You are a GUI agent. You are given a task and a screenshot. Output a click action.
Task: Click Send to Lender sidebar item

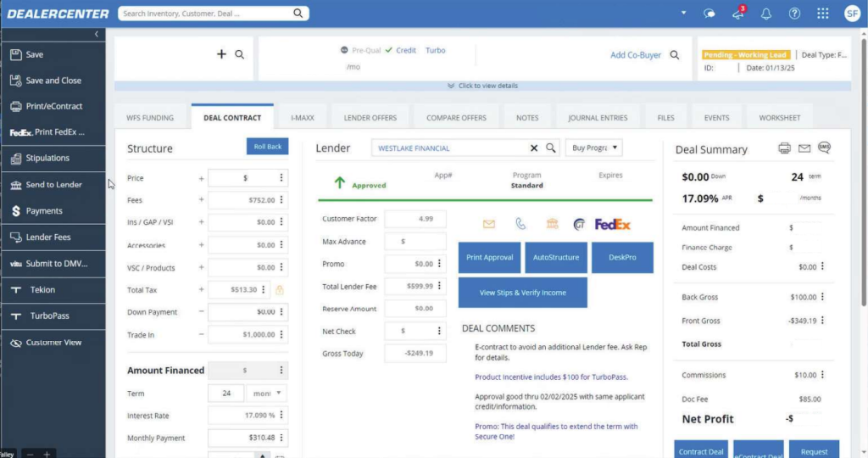[53, 184]
